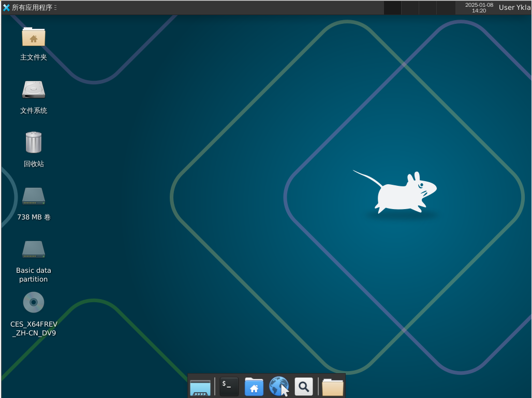Open the User Ykla session menu
The height and width of the screenshot is (398, 532).
(514, 7)
